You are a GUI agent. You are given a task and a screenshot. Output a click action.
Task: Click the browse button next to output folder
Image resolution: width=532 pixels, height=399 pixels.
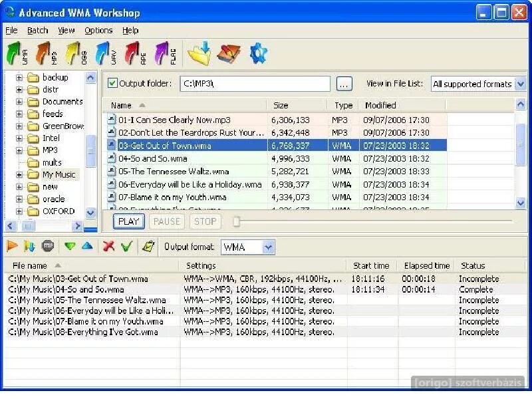coord(344,84)
